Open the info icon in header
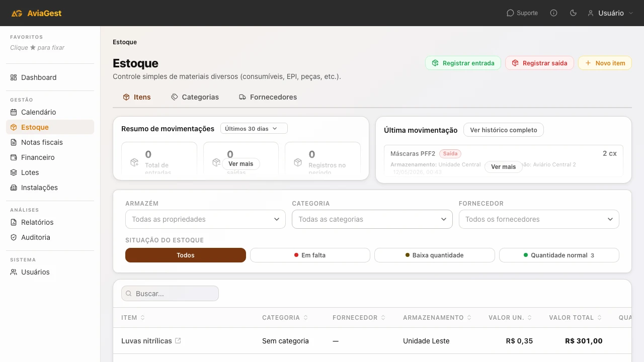Image resolution: width=644 pixels, height=362 pixels. point(554,13)
